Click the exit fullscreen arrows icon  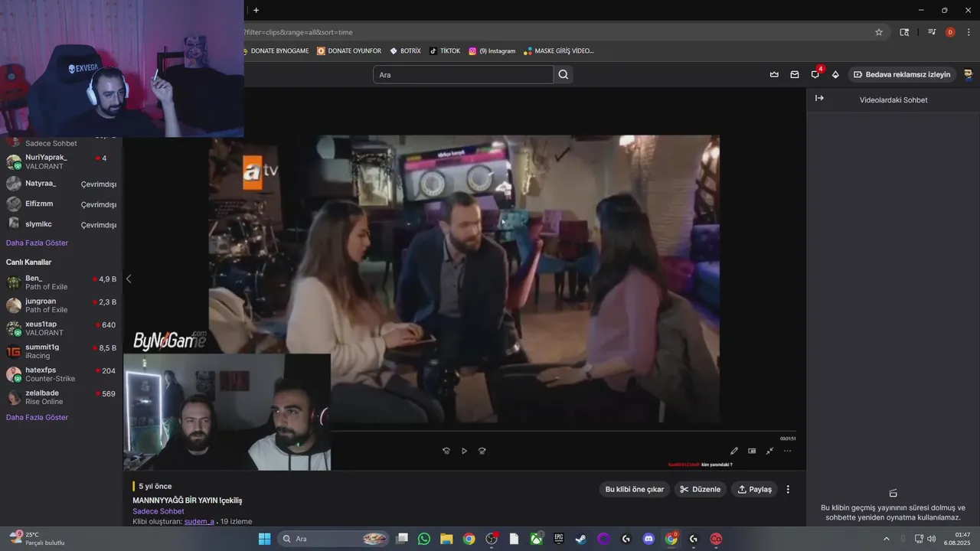tap(769, 451)
